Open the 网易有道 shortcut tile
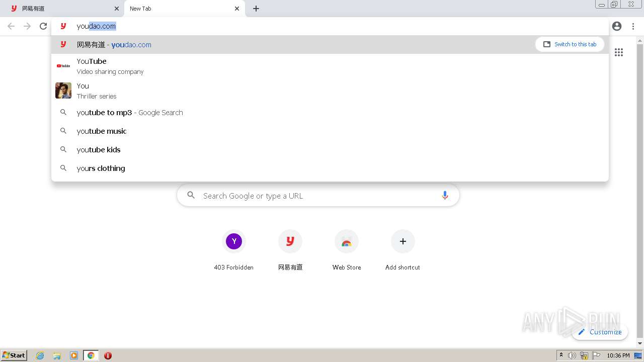This screenshot has height=362, width=644. (290, 251)
